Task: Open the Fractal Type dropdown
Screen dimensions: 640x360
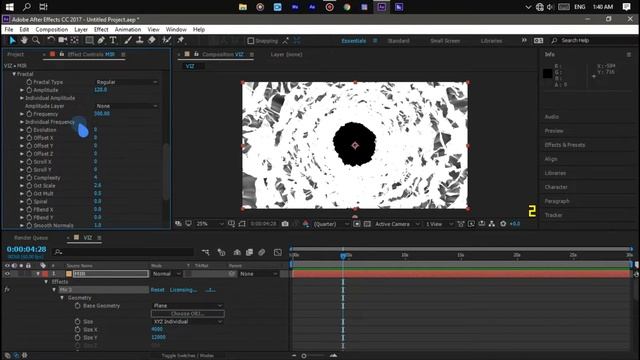Action: 127,82
